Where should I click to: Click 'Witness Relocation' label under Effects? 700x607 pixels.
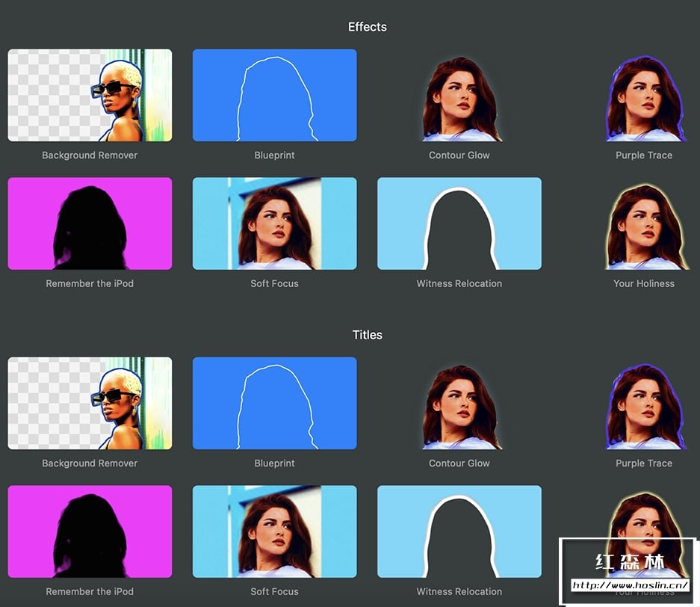459,283
